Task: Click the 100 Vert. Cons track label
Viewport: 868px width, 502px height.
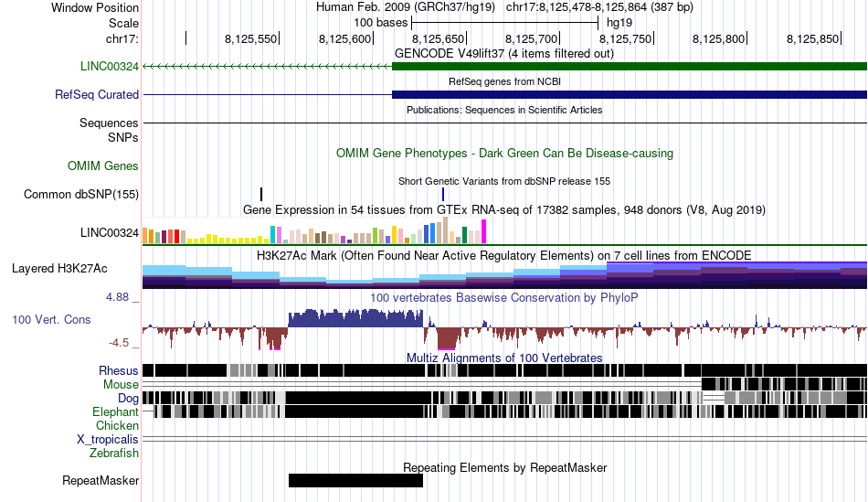Action: [51, 320]
